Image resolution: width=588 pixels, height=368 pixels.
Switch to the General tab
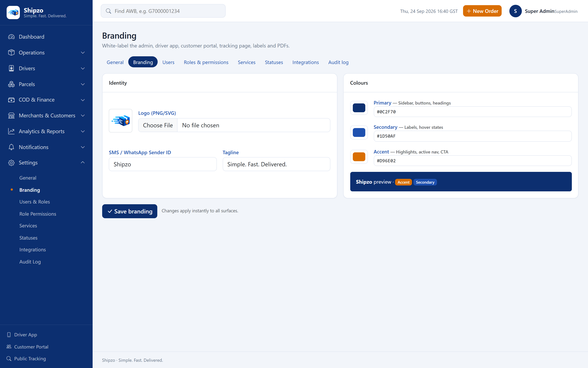tap(115, 62)
